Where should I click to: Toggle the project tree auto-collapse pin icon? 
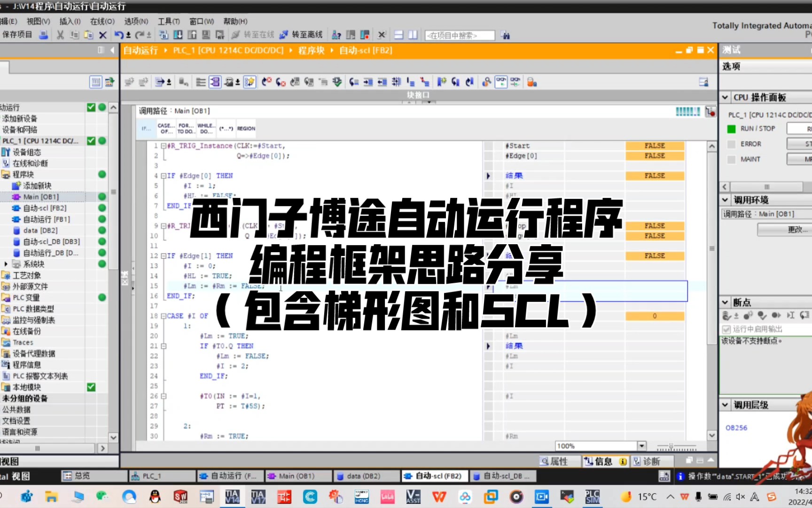pos(101,50)
